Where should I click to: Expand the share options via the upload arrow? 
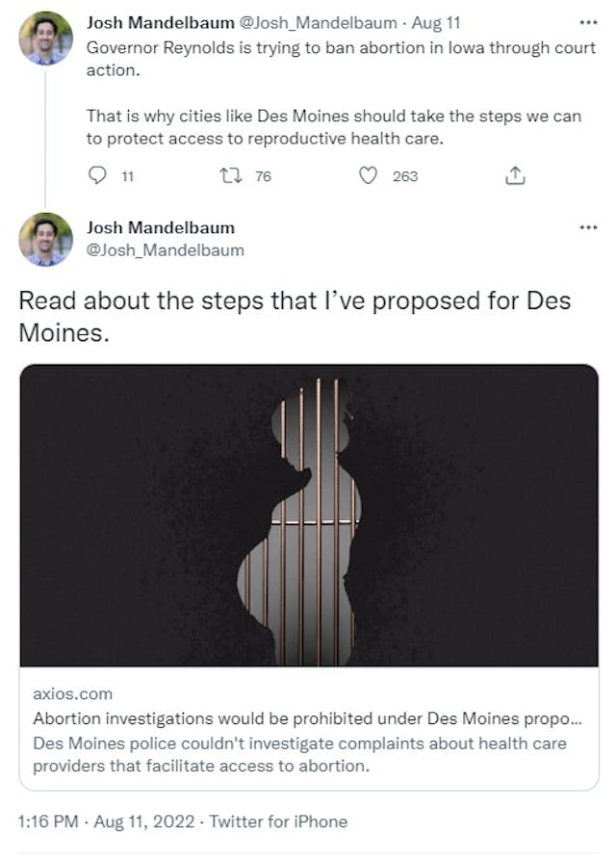click(x=517, y=176)
